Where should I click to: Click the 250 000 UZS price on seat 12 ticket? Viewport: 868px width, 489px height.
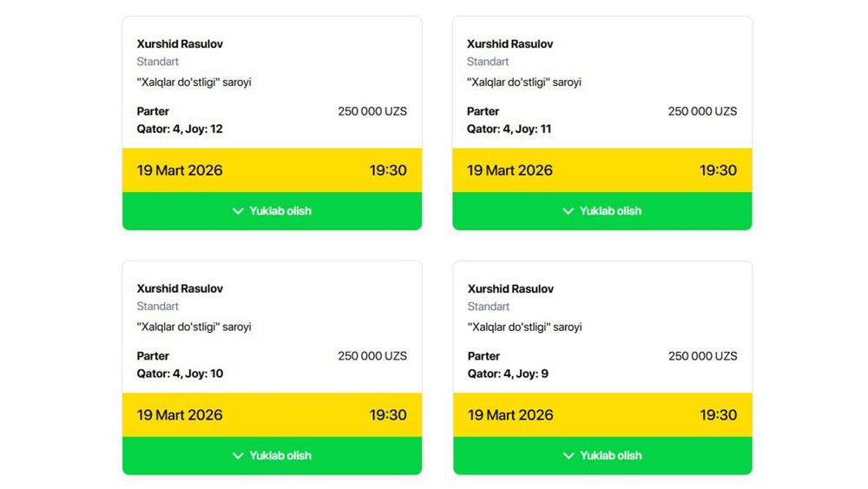[x=372, y=111]
